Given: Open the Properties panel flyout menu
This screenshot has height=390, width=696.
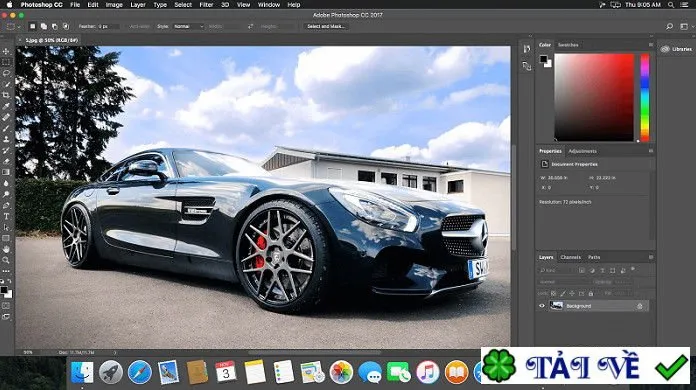Looking at the screenshot, I should (651, 151).
